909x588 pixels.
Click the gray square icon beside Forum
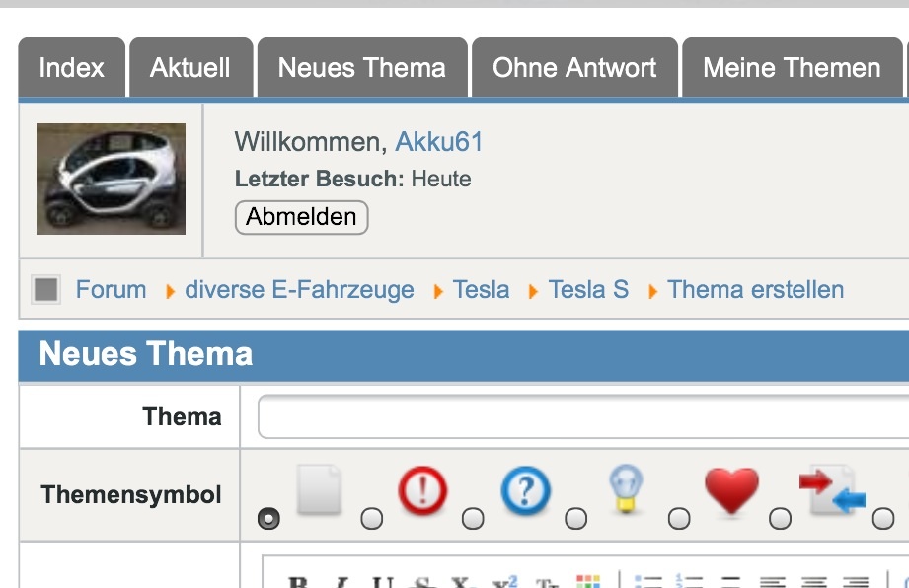tap(45, 290)
